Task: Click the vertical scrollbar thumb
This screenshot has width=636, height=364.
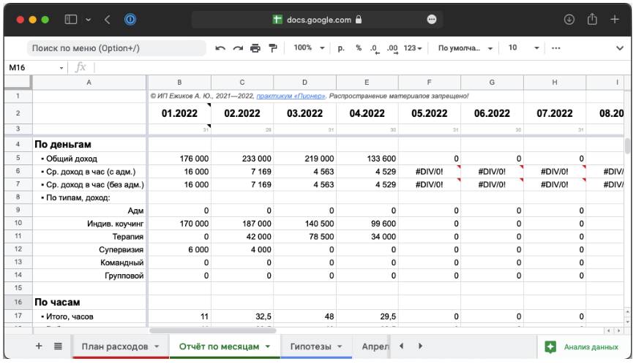Action: tap(627, 145)
